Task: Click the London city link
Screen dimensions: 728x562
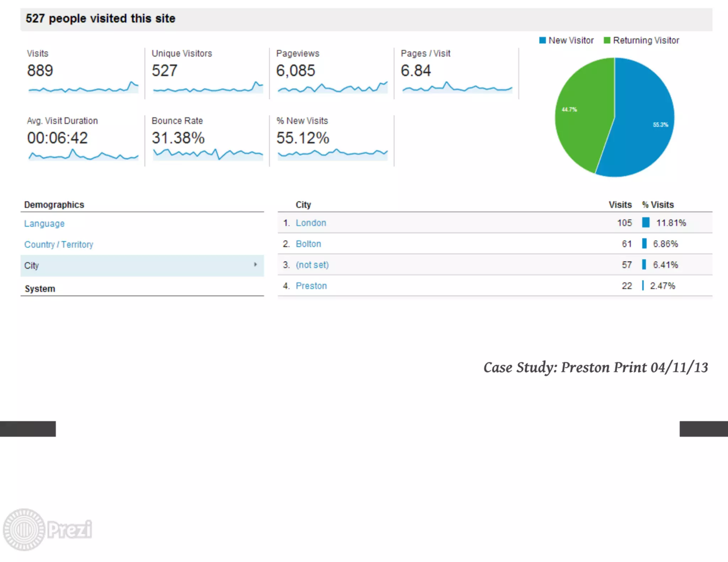Action: pos(311,223)
